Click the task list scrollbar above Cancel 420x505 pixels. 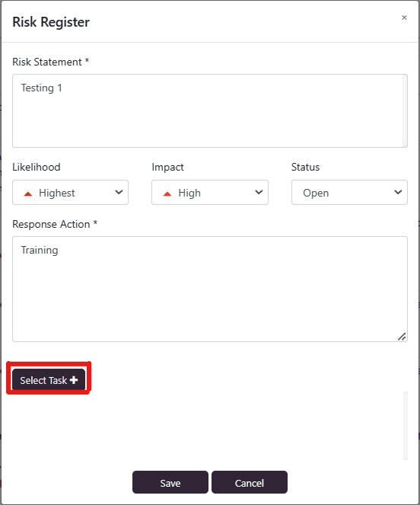406,426
